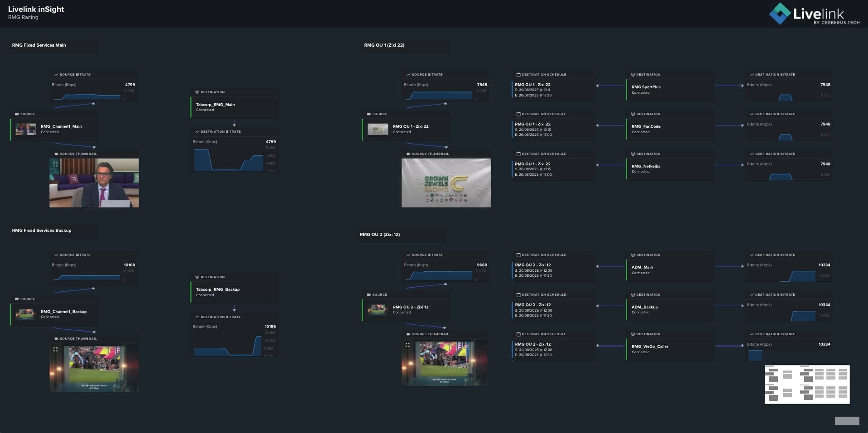
Task: Click the RMG OU 2 (Zixi 12) group title
Action: click(x=379, y=235)
